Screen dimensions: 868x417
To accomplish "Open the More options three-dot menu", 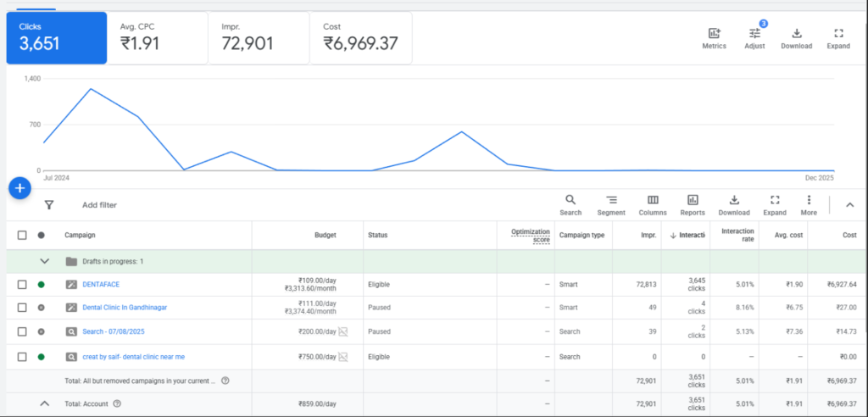I will tap(809, 200).
